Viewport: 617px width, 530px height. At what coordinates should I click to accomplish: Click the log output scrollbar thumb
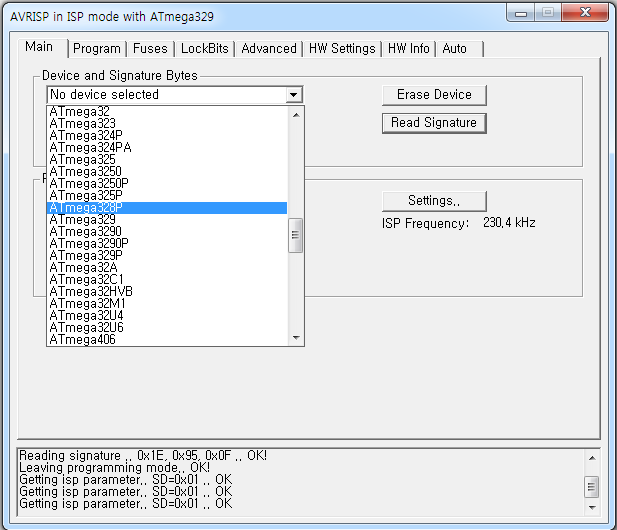click(x=591, y=487)
